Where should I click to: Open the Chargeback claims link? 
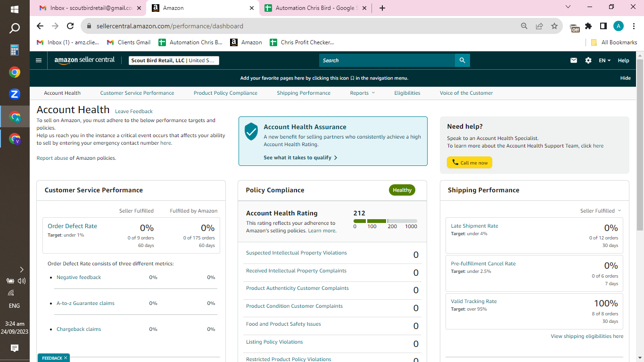(x=79, y=329)
